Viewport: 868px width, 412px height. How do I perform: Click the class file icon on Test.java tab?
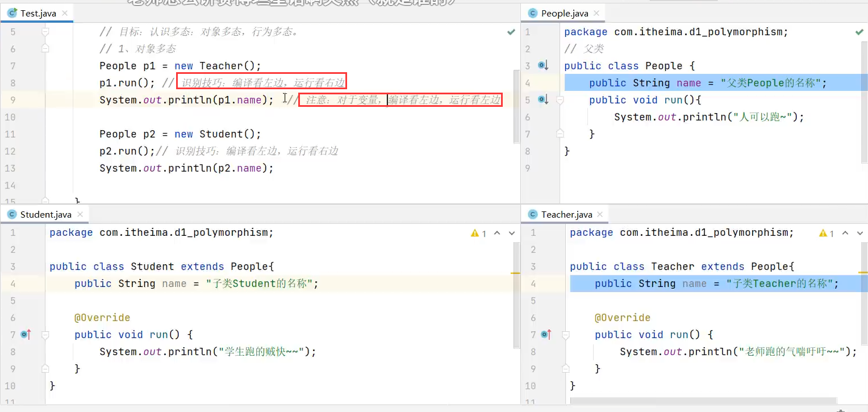[12, 13]
